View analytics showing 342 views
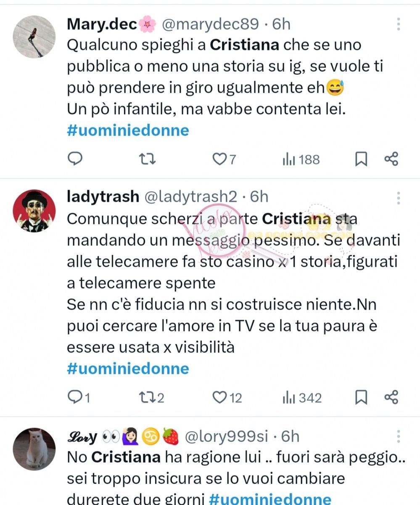 (302, 397)
